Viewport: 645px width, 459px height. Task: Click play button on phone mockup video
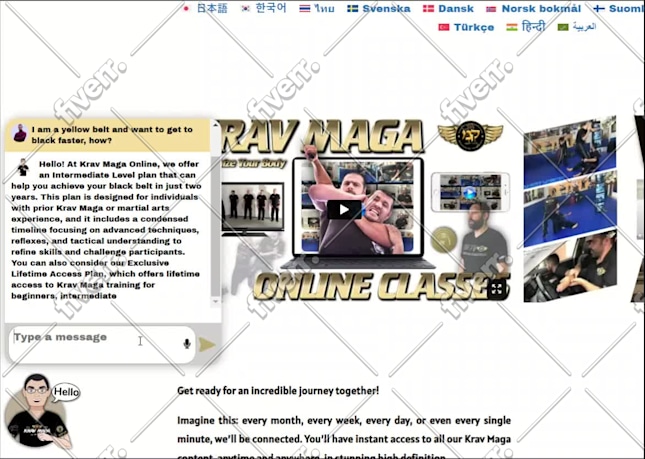[469, 192]
